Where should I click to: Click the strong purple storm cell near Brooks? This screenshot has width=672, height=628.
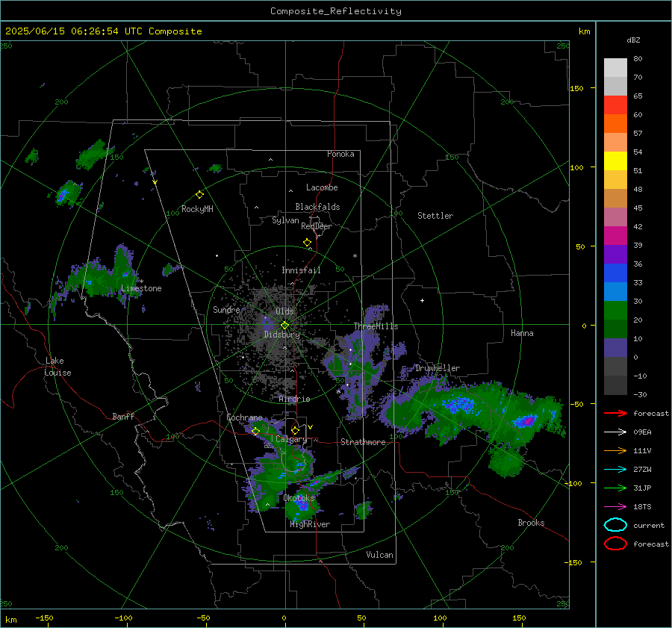[526, 421]
